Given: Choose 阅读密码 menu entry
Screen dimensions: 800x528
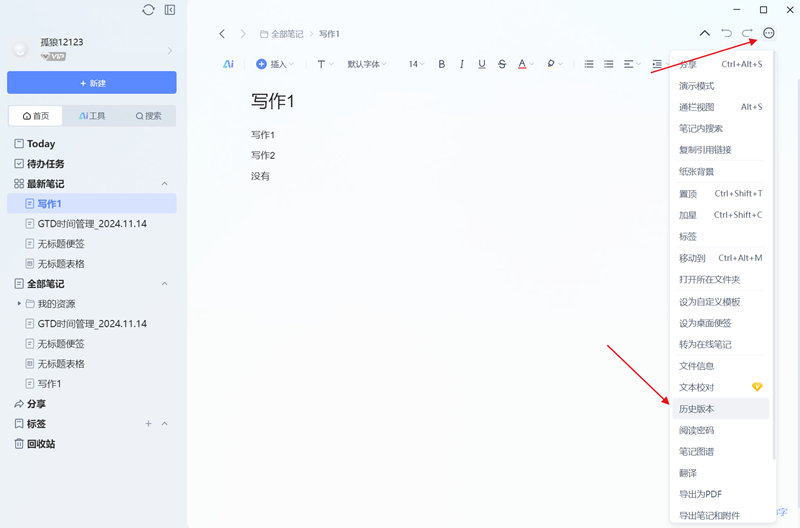Looking at the screenshot, I should (x=720, y=430).
